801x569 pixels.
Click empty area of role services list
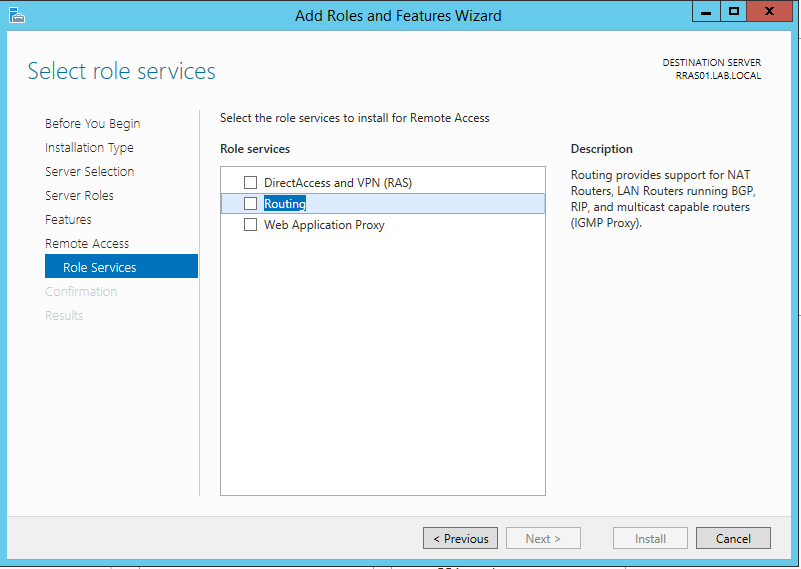pos(383,363)
